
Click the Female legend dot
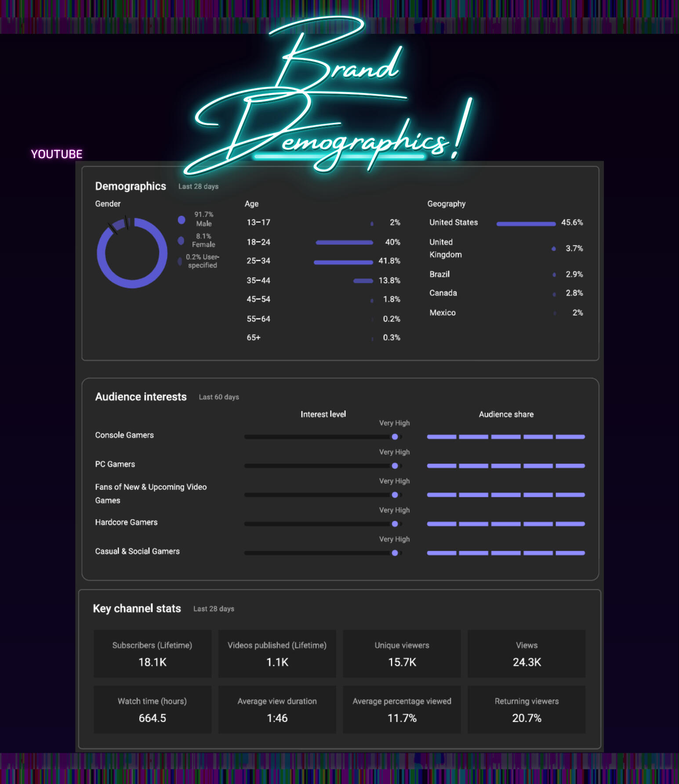(181, 241)
